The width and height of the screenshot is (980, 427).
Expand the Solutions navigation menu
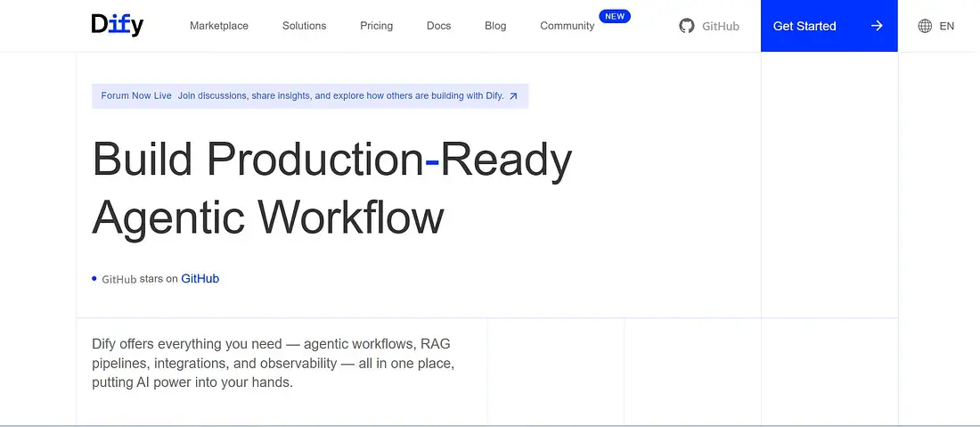304,26
